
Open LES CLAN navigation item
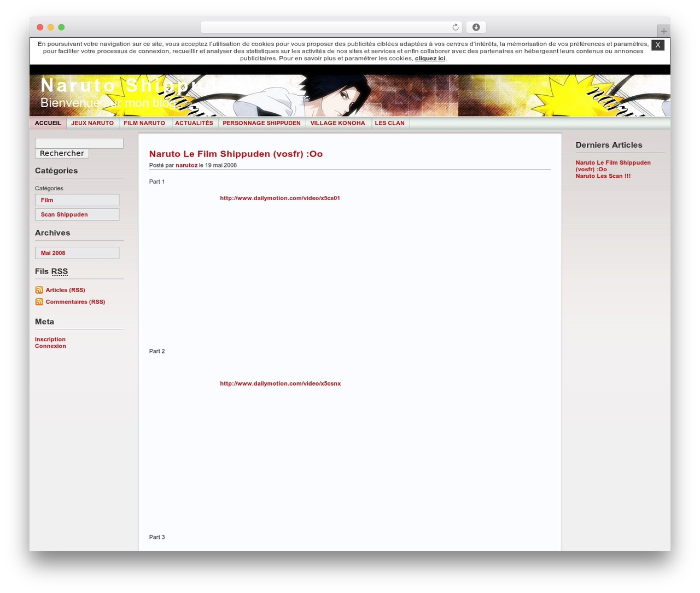click(389, 123)
